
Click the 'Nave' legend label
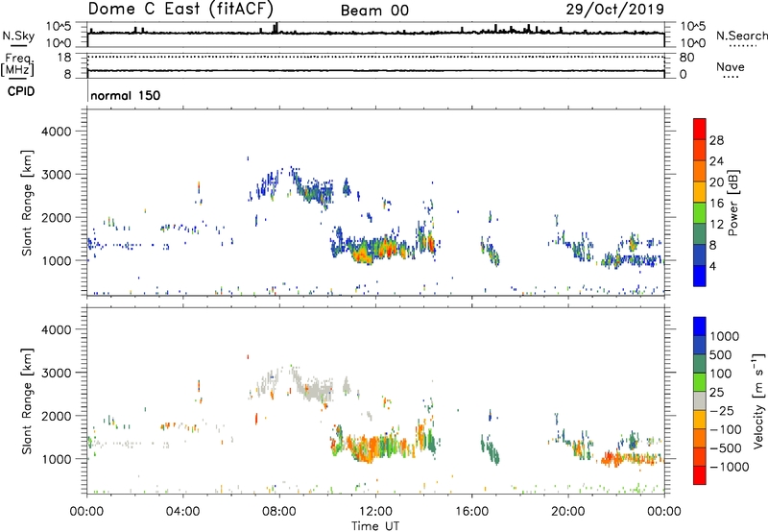tap(731, 67)
